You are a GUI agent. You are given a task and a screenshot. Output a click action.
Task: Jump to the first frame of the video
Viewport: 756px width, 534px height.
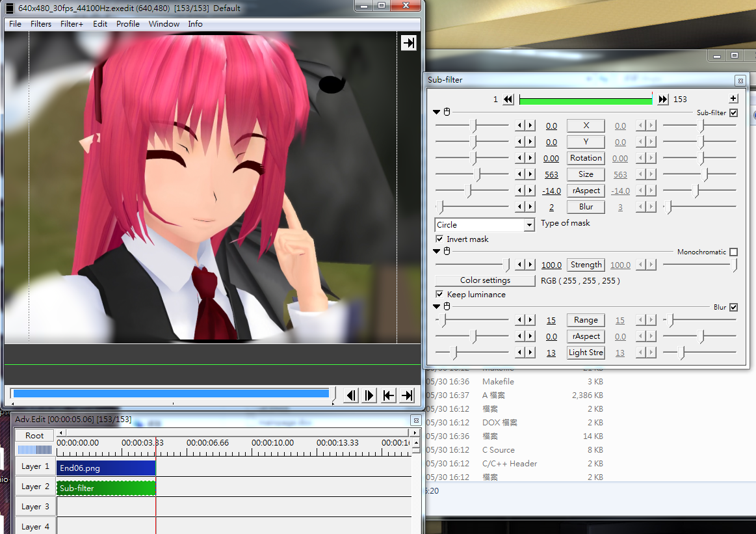[388, 395]
